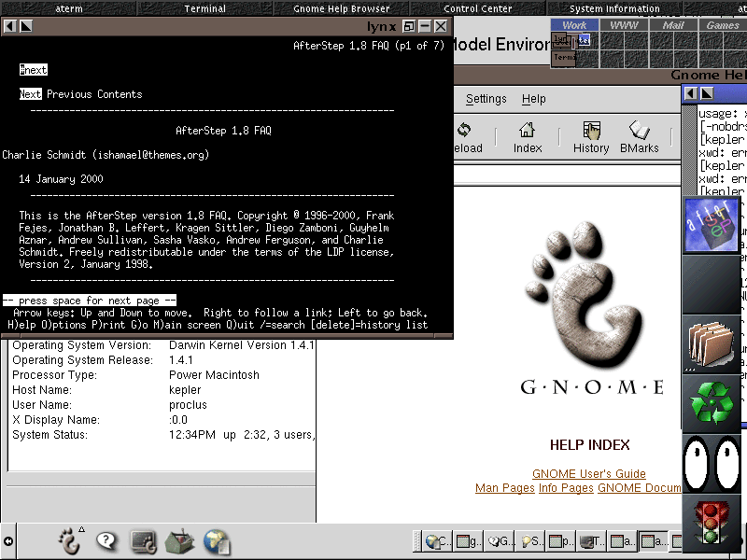Open History in Gnome Help Browser toolbar
The height and width of the screenshot is (560, 747).
591,137
